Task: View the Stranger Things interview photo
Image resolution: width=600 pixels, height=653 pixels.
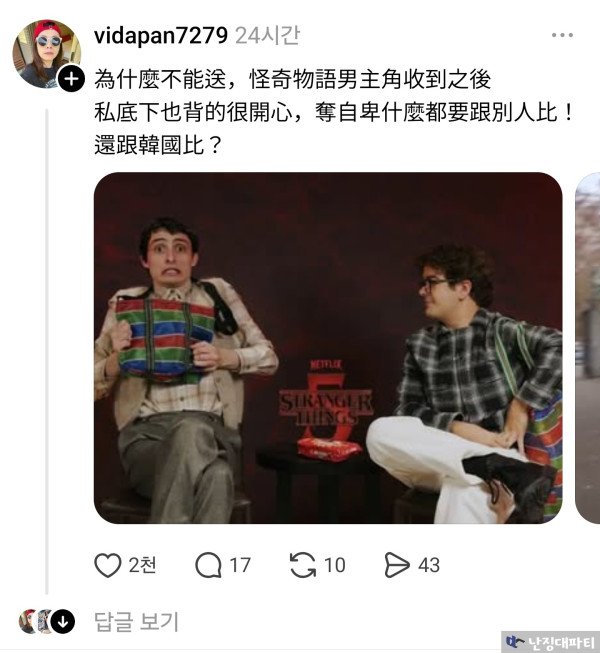Action: click(x=328, y=348)
